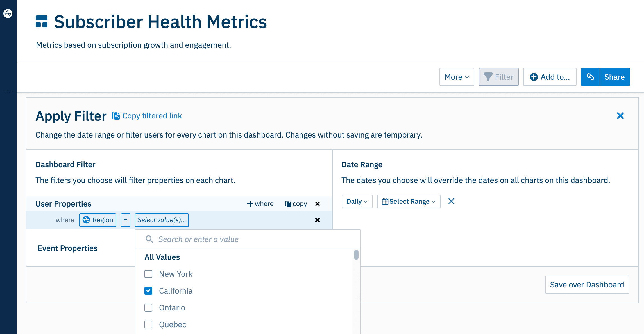This screenshot has height=334, width=644.
Task: Open the Select Range date picker
Action: coord(409,202)
